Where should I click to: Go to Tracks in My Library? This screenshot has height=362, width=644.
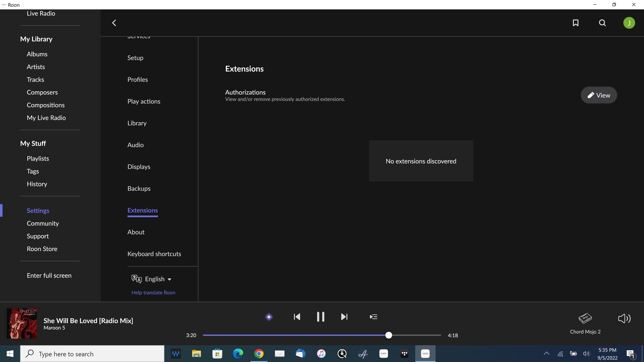35,79
